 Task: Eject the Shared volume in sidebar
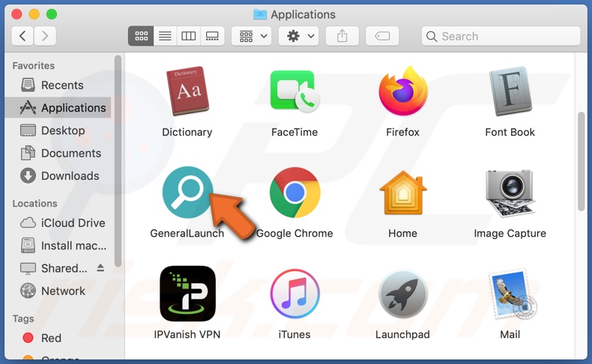click(101, 268)
